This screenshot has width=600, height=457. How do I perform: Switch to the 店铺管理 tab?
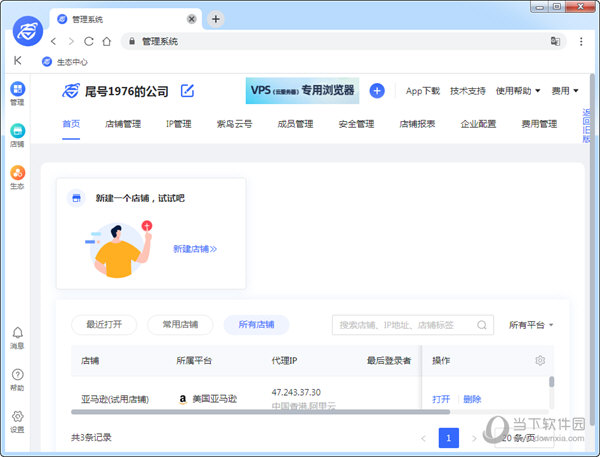click(x=123, y=124)
